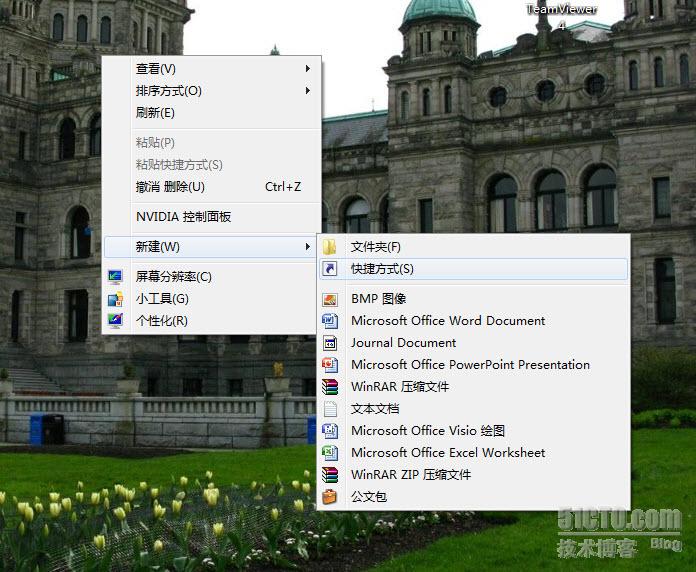Open 屏幕分辨率(C) settings
696x572 pixels.
(x=211, y=277)
